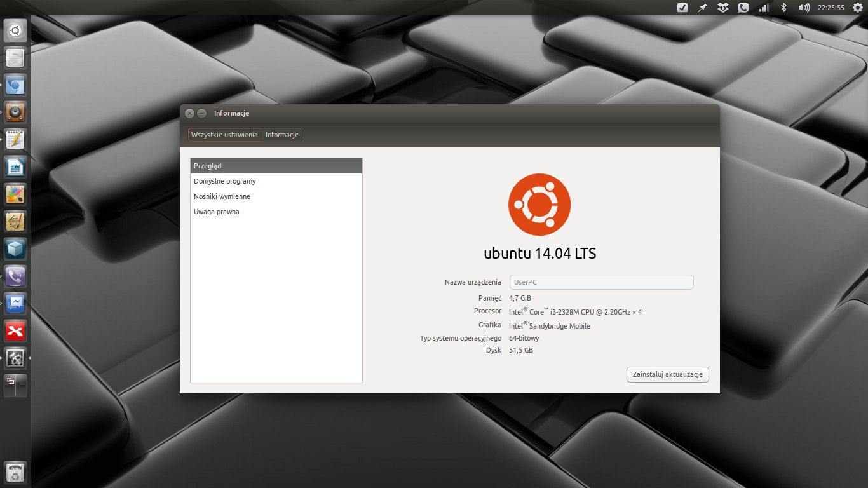868x488 pixels.
Task: Open the Bluetooth indicator menu
Action: [783, 8]
